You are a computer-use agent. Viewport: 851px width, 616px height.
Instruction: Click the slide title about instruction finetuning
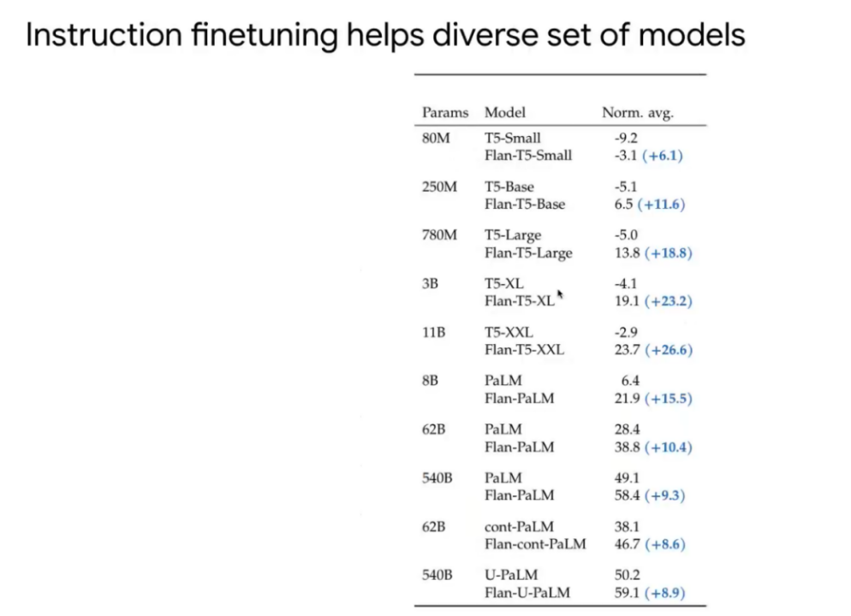pos(385,36)
